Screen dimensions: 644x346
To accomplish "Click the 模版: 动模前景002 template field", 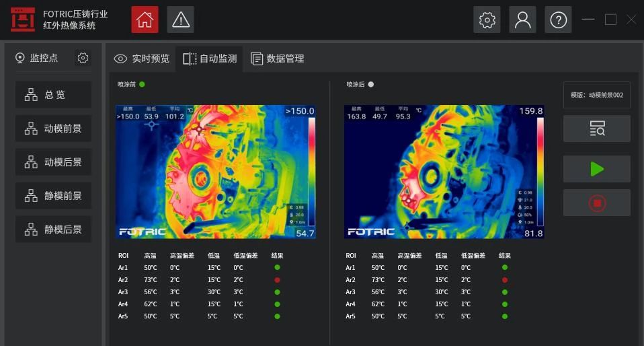I will pos(597,95).
